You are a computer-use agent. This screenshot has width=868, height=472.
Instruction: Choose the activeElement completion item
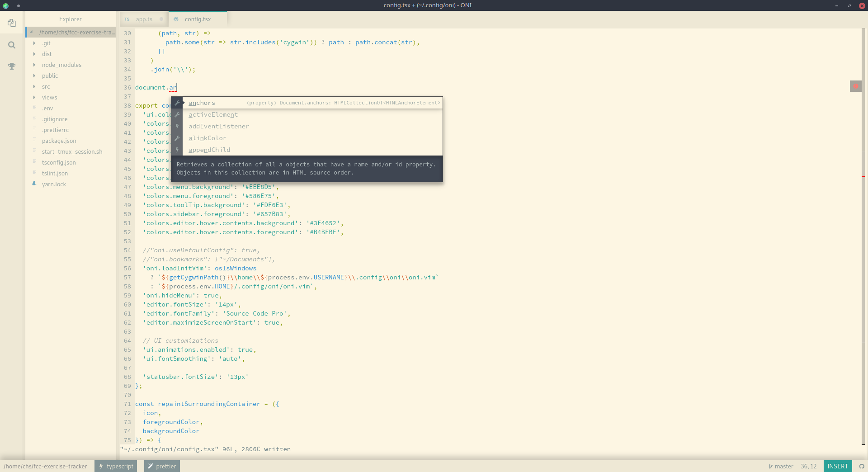pos(307,114)
